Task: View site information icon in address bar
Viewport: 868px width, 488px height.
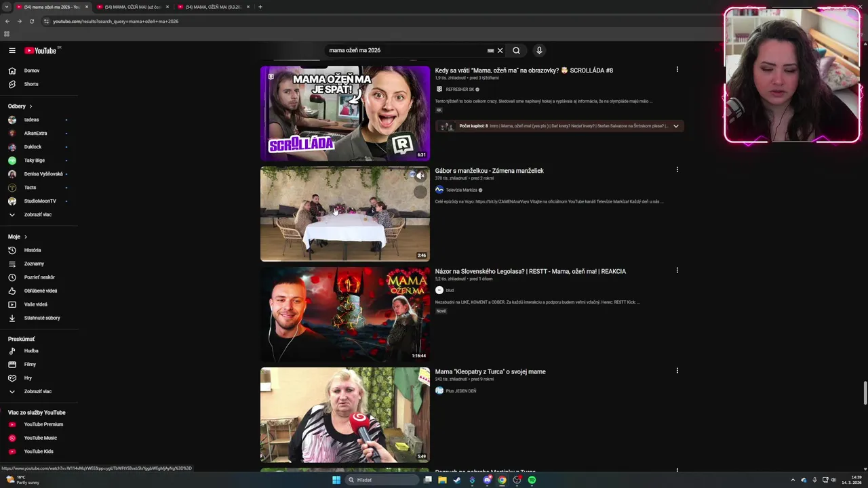Action: [46, 21]
